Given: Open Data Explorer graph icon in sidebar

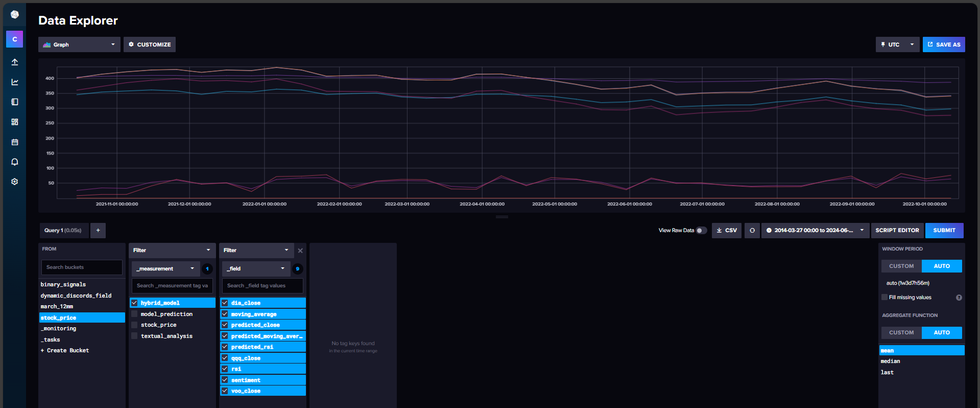Looking at the screenshot, I should point(15,82).
